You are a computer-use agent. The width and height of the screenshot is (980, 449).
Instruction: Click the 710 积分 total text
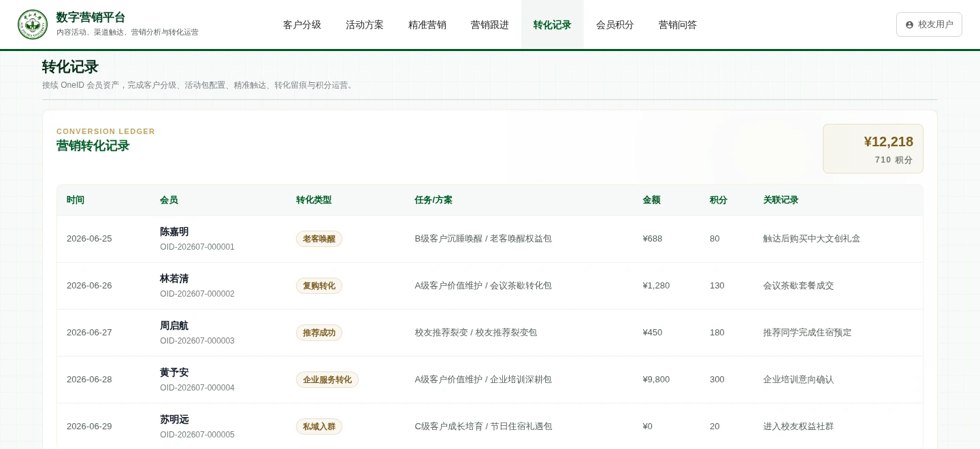click(894, 160)
